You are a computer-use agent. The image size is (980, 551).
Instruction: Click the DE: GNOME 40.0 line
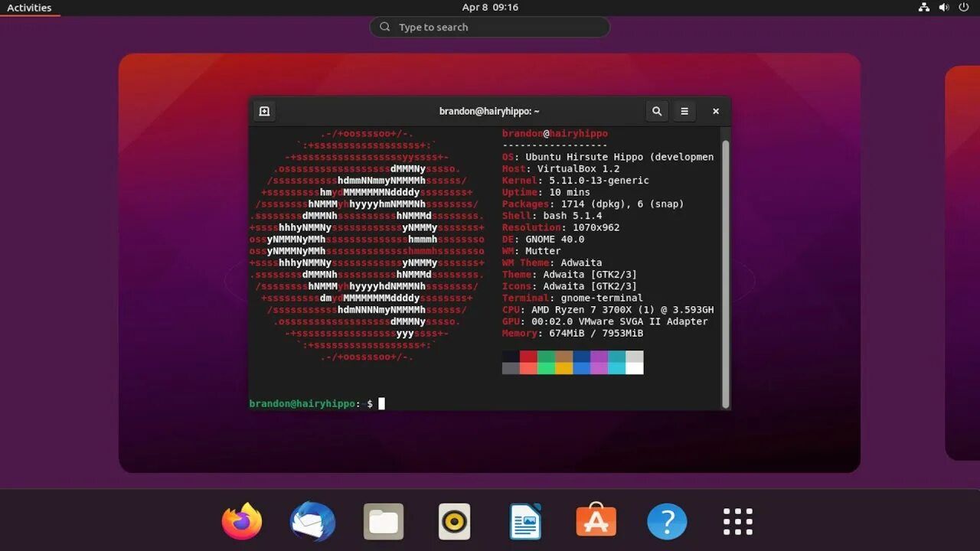pyautogui.click(x=544, y=240)
